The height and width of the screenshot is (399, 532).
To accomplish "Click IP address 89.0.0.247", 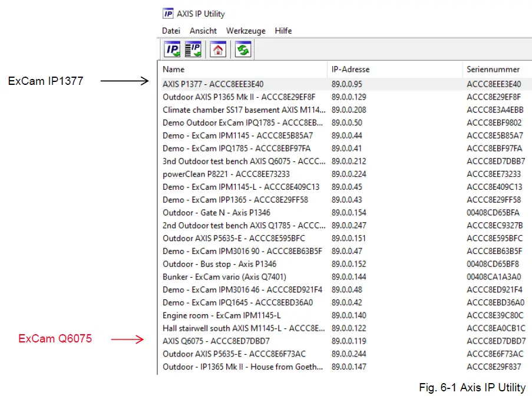I will click(x=349, y=226).
